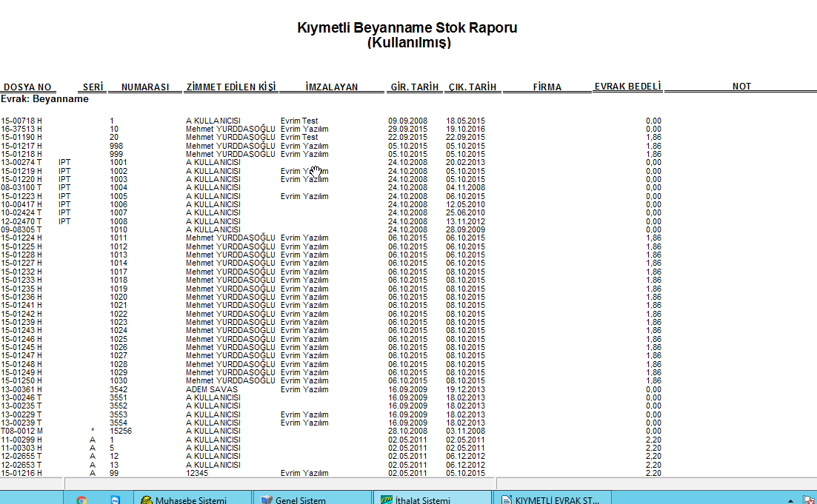Screen dimensions: 817x504
Task: Open TeamViewer from the taskbar
Action: coord(115,500)
